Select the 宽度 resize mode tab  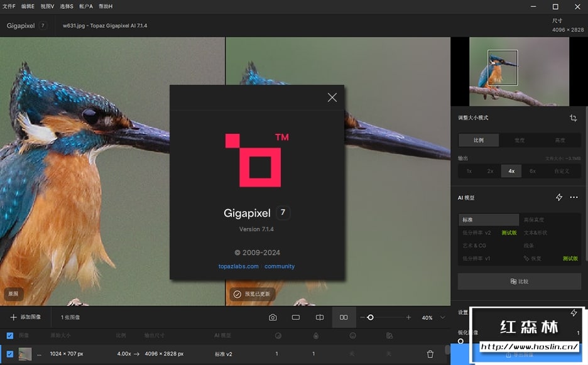(x=520, y=140)
